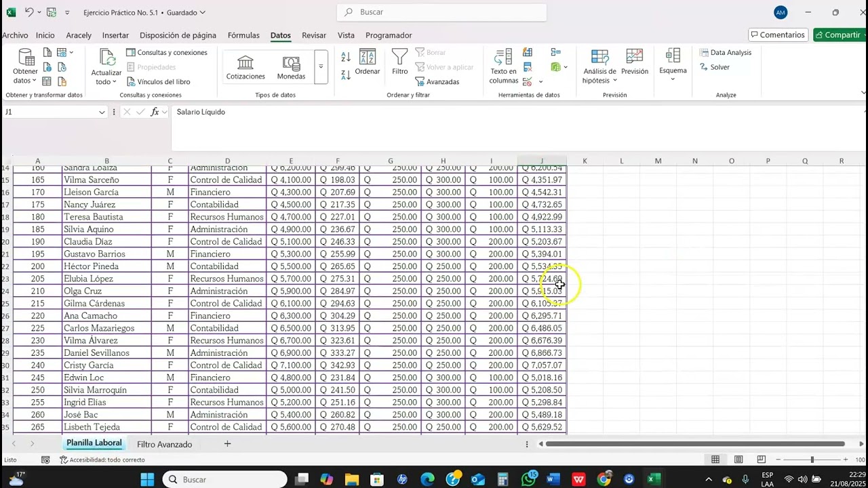Select column K header

[585, 161]
